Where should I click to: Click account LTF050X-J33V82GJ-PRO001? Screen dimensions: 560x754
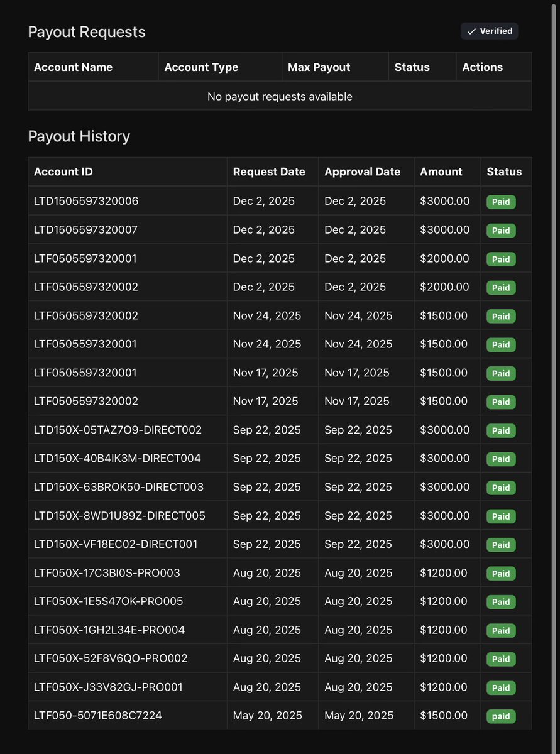(108, 687)
